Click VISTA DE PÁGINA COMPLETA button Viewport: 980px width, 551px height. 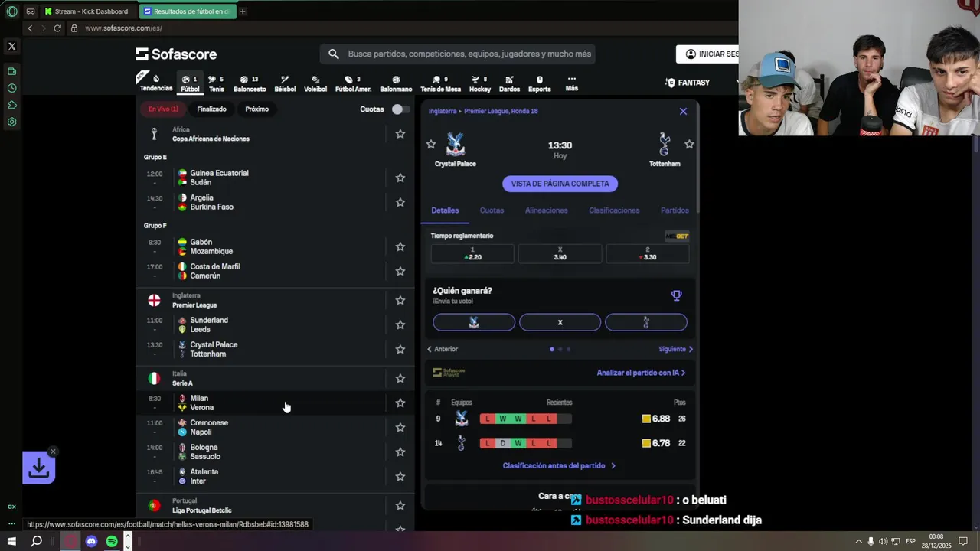coord(560,184)
